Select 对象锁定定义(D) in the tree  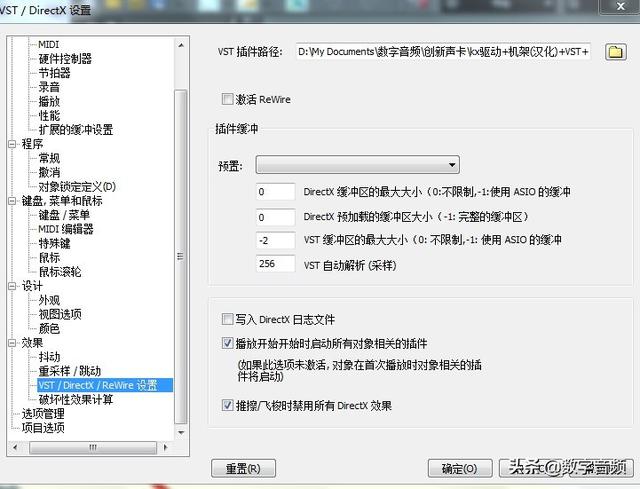tap(77, 187)
